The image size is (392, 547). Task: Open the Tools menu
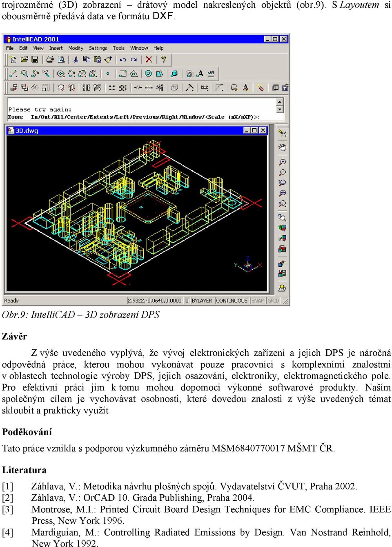[x=118, y=48]
